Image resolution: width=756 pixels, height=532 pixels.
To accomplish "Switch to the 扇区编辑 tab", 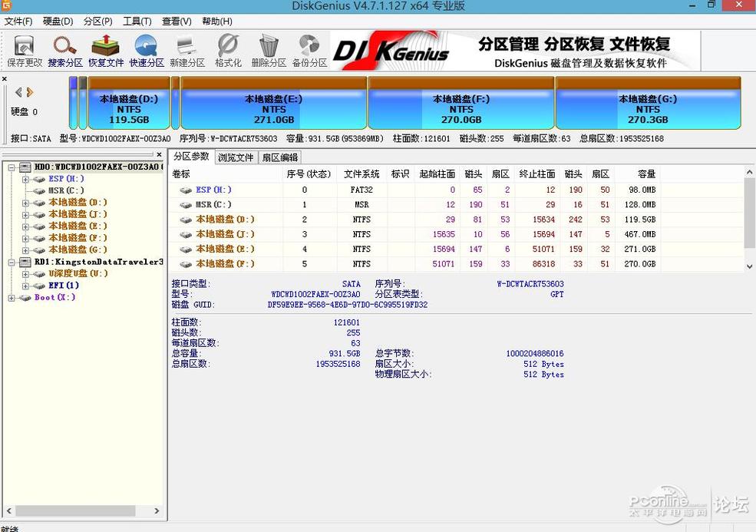I will click(279, 157).
